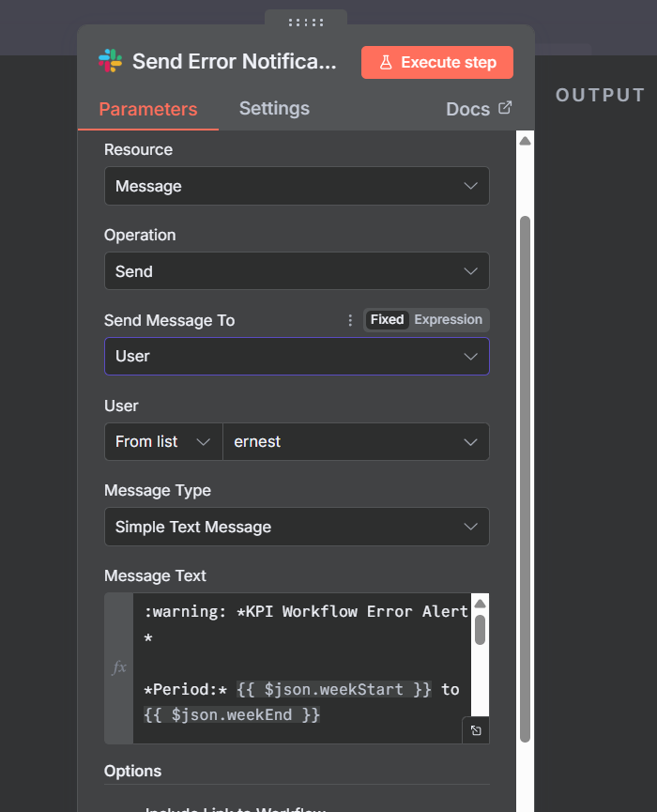The height and width of the screenshot is (812, 657).
Task: Select the Parameters tab
Action: coord(148,109)
